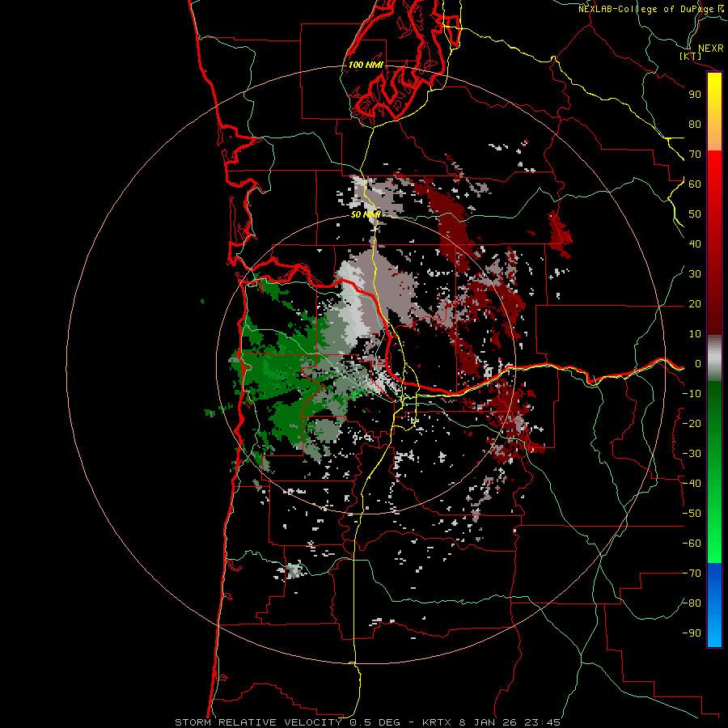Click the 30 value on the color scale
The image size is (728, 728).
coord(695,274)
